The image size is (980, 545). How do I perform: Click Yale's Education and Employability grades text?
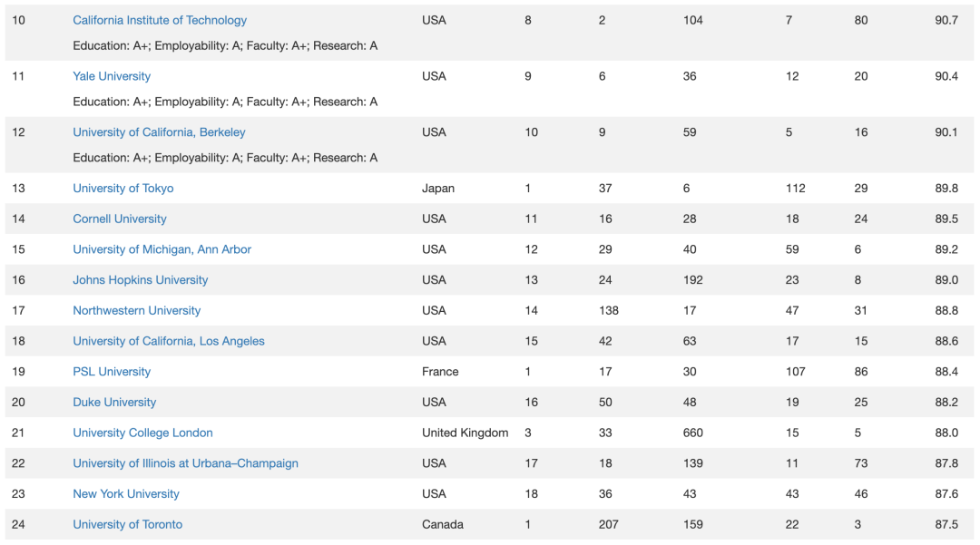157,102
